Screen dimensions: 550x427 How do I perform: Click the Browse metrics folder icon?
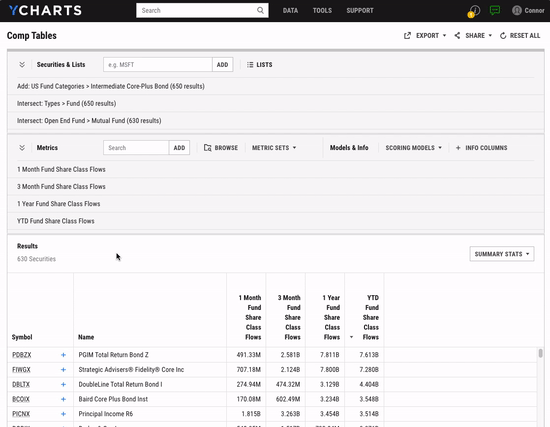208,148
